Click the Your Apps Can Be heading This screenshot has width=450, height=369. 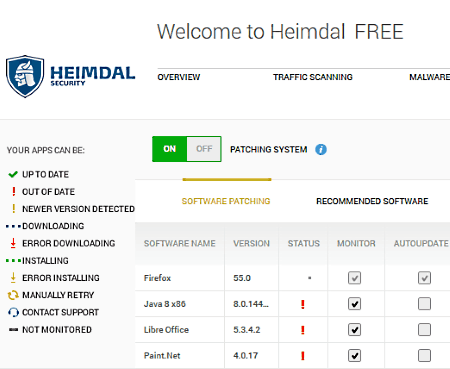click(x=46, y=150)
